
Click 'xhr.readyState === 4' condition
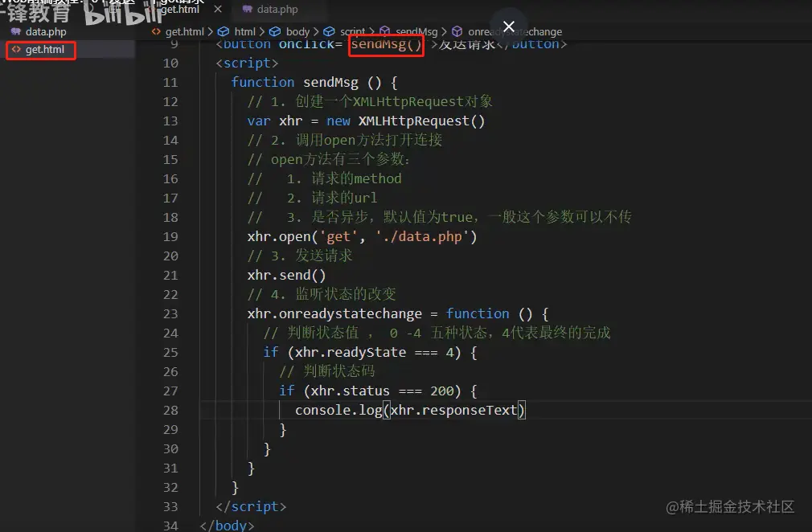tap(375, 353)
